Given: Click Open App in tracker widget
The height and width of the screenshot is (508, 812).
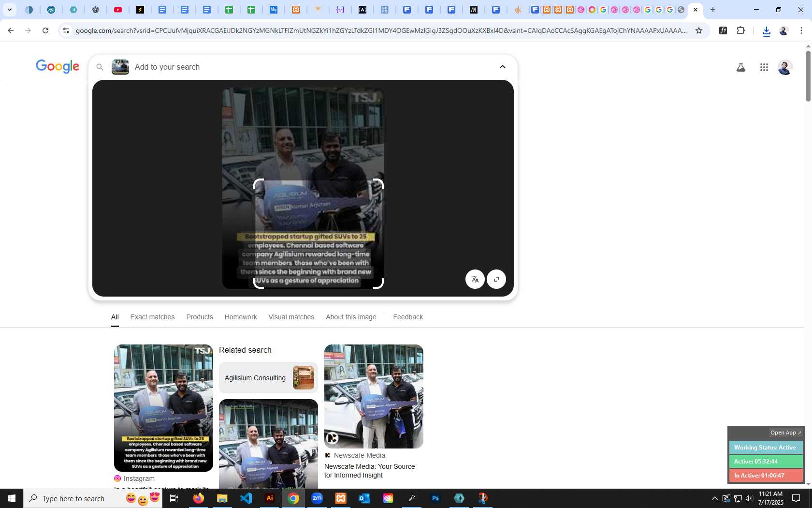Looking at the screenshot, I should [x=785, y=433].
